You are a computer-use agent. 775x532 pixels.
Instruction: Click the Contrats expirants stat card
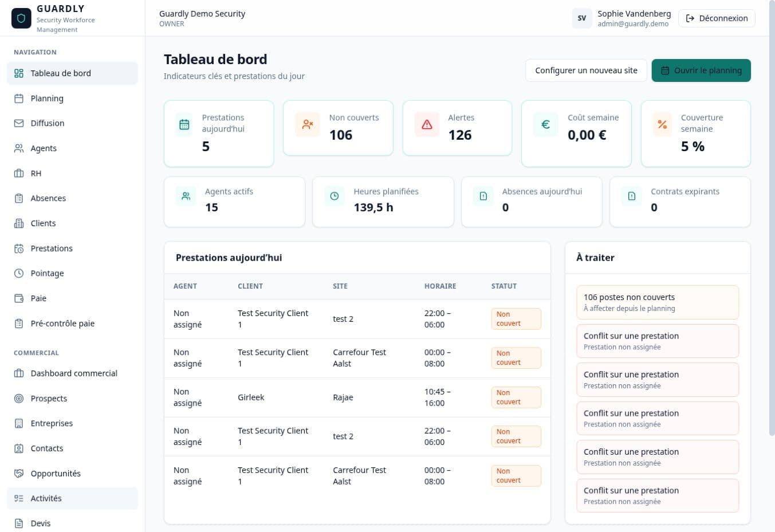click(x=680, y=202)
